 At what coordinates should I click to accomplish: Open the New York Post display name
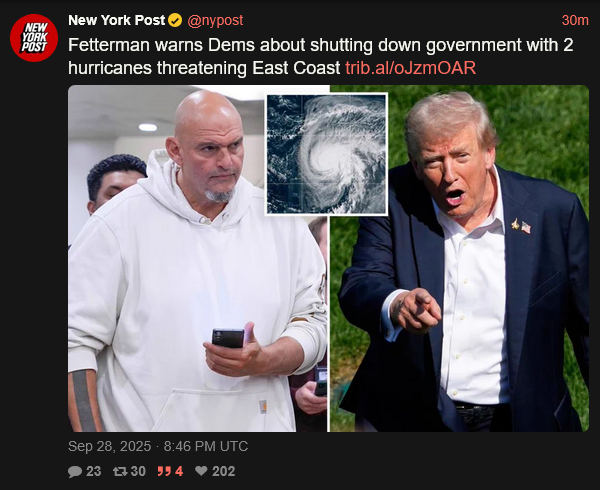[117, 20]
